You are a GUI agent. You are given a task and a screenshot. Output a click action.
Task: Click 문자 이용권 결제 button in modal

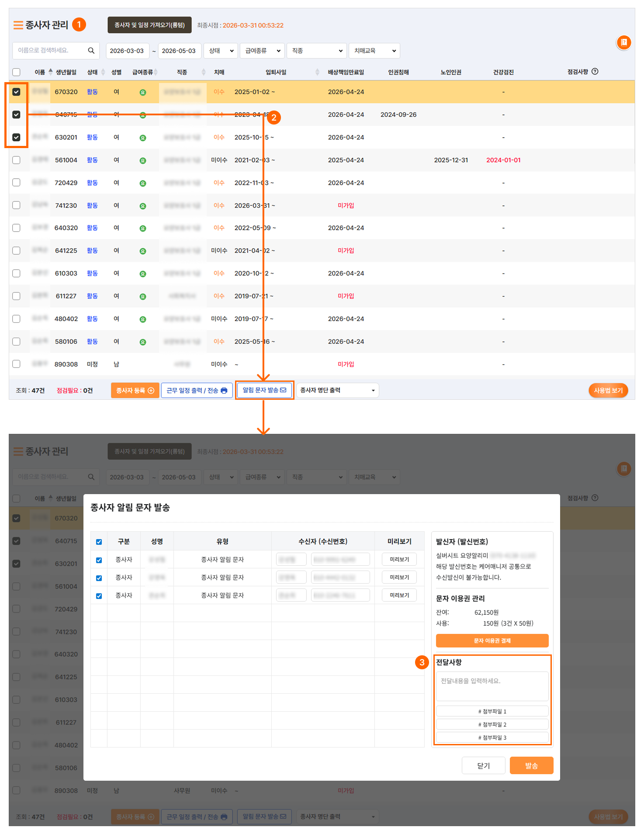(492, 640)
